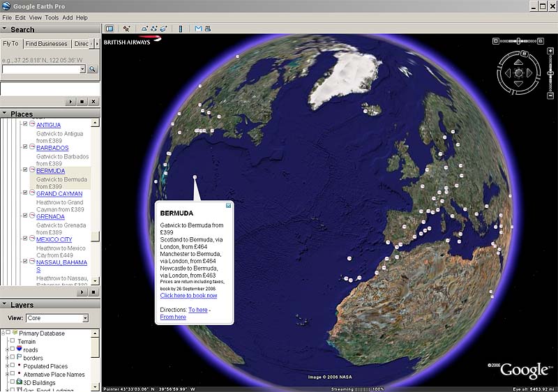Screen dimensions: 558x392
Task: Click stop button below search results
Action: (82, 102)
